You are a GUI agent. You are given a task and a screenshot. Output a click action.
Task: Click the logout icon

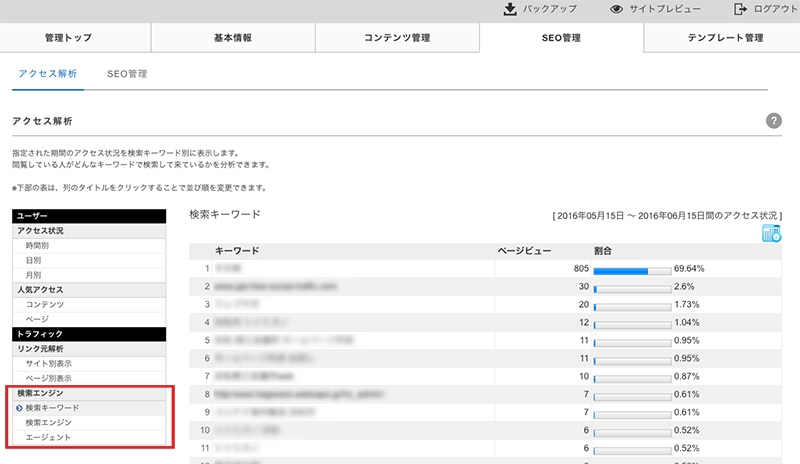(740, 10)
